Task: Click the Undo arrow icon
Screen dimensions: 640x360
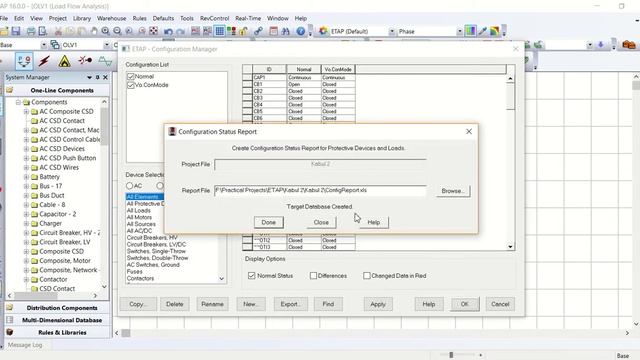Action: coord(168,31)
